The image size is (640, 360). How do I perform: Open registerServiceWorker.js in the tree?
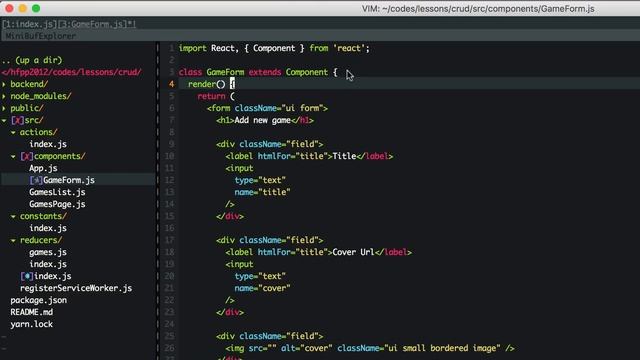(76, 288)
